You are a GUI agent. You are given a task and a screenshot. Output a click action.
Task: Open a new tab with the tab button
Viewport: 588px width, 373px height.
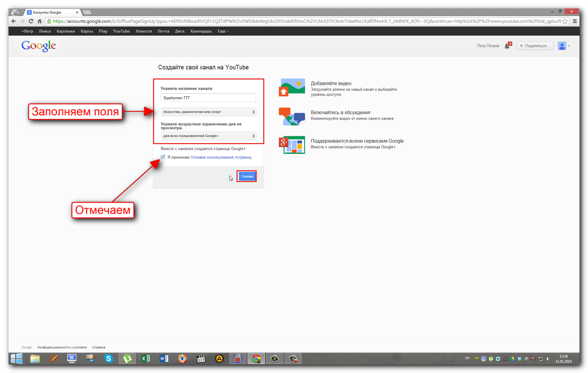(87, 12)
